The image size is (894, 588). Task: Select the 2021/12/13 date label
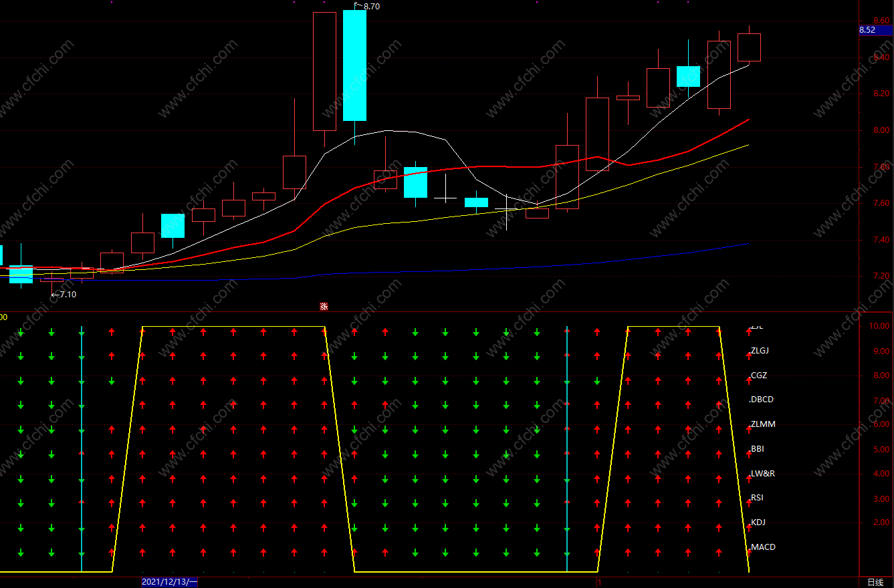[x=169, y=582]
